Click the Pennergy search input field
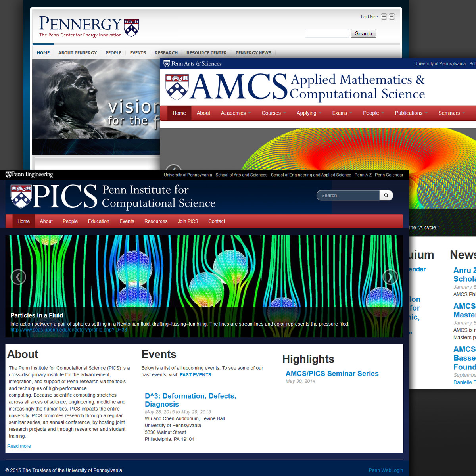The height and width of the screenshot is (476, 476). point(327,33)
